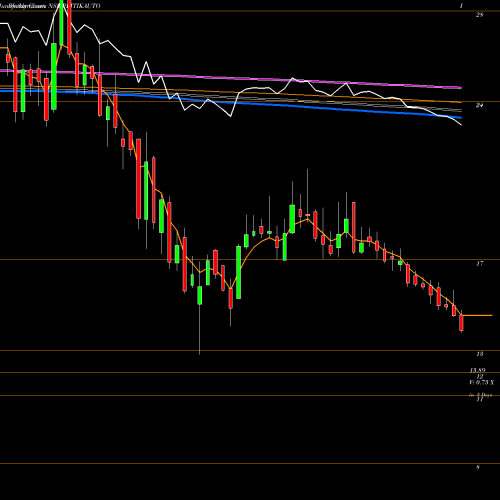Click the magenta moving average line
This screenshot has height=500, width=500.
(x=231, y=78)
